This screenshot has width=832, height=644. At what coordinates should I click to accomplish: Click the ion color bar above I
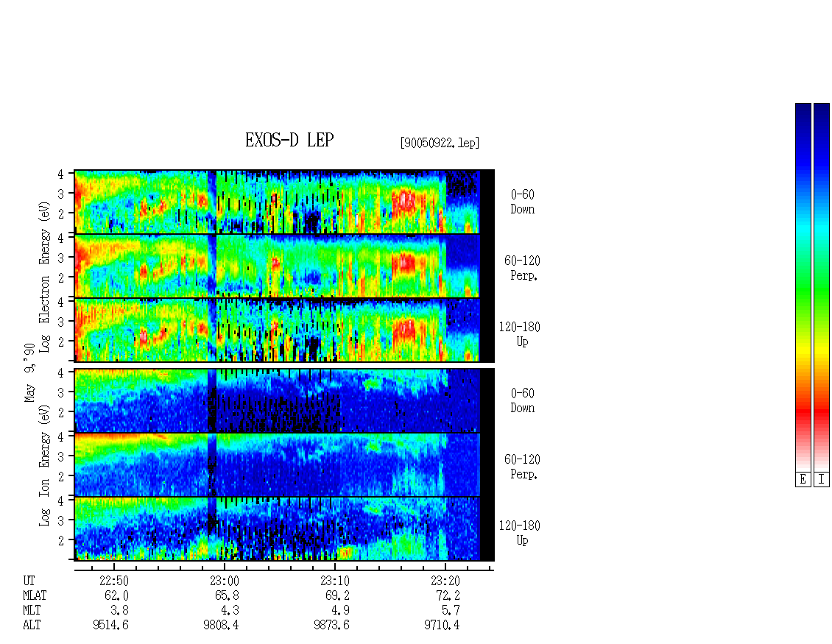tap(822, 287)
